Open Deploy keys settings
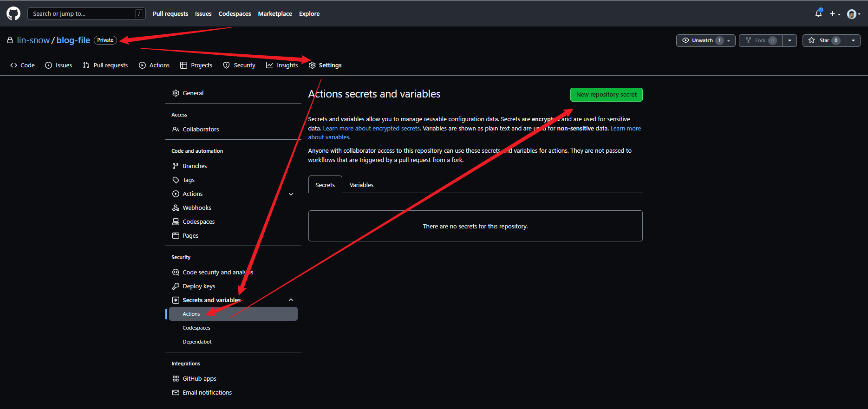 (x=233, y=286)
